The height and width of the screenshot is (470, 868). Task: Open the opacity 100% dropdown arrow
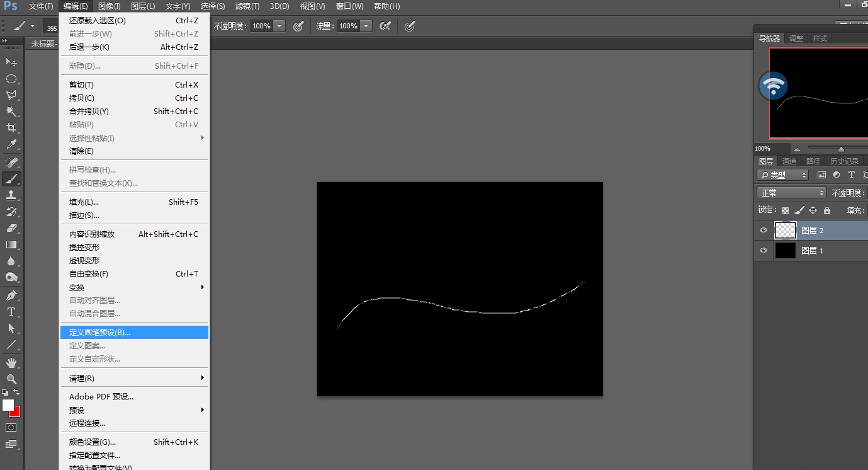pyautogui.click(x=279, y=26)
